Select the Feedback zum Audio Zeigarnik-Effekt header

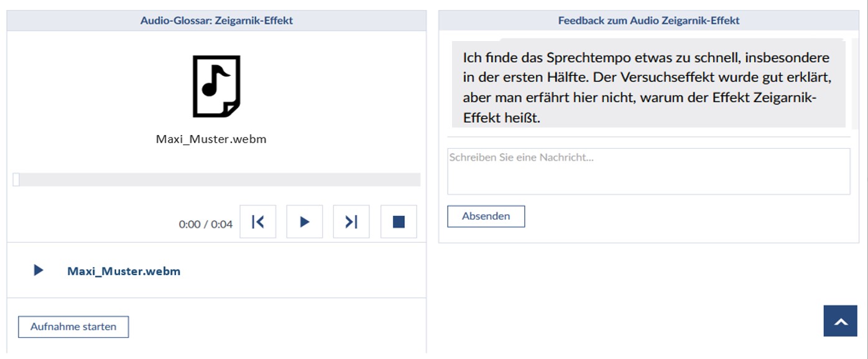coord(649,21)
